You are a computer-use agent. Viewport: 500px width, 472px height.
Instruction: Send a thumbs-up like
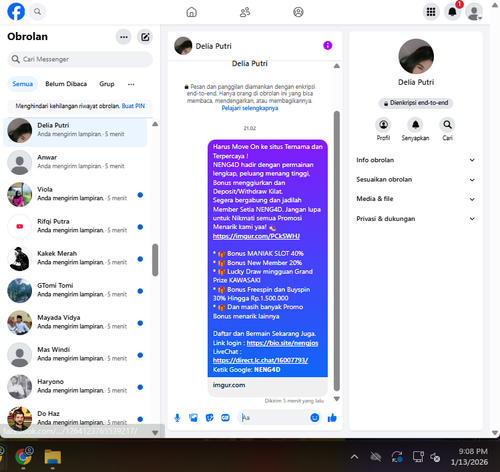[x=332, y=418]
